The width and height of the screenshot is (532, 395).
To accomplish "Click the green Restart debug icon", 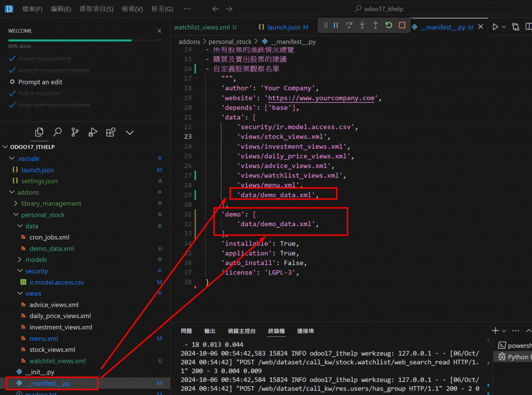I will [x=389, y=25].
